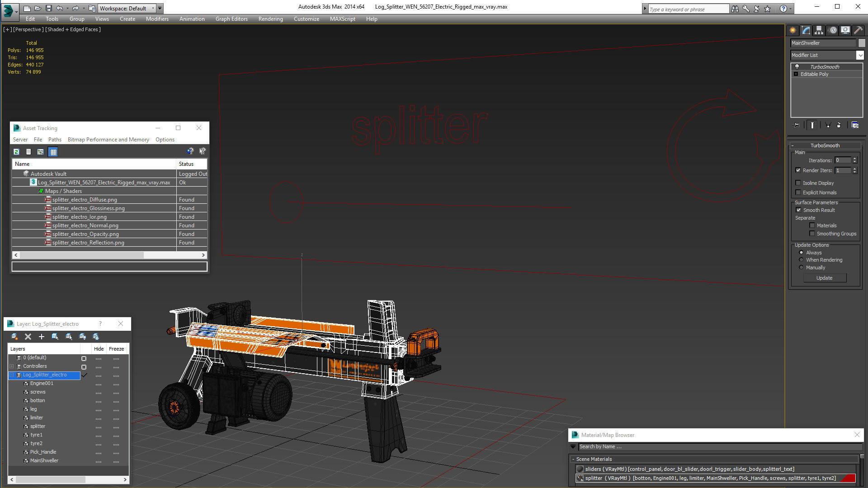Uncheck the Smooth Result checkbox

tap(799, 210)
